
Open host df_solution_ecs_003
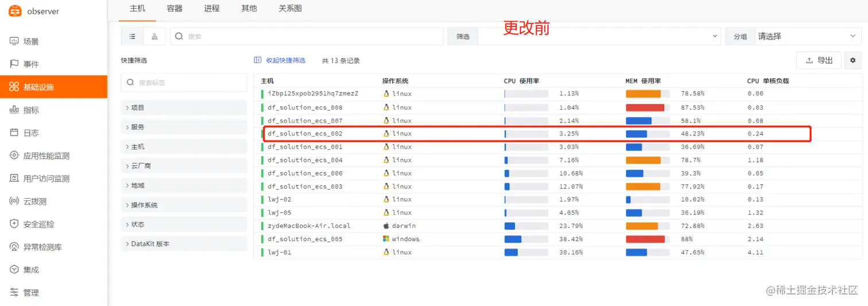tap(305, 187)
